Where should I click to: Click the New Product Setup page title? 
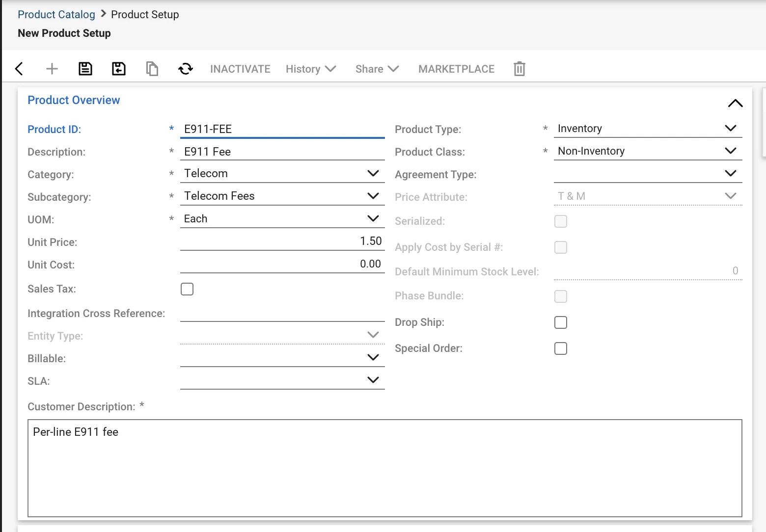(64, 33)
